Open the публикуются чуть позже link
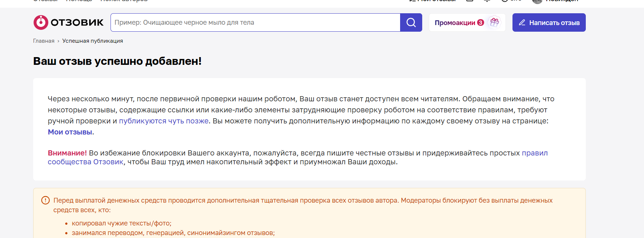Screen dimensions: 644x238 [x=164, y=121]
